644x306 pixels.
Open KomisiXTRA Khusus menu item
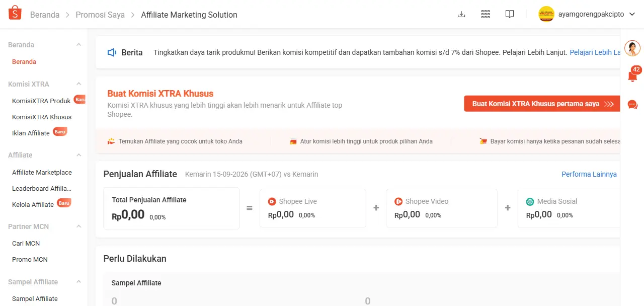coord(42,117)
